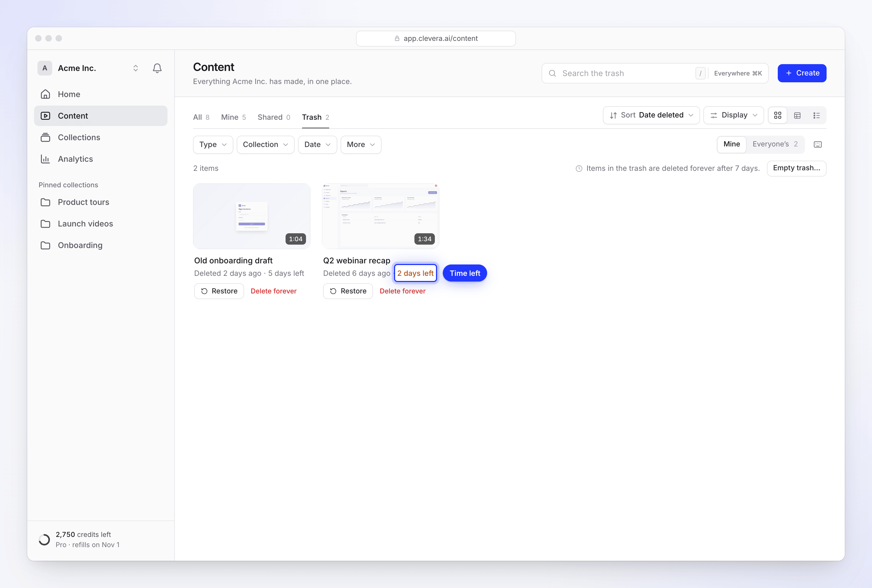Image resolution: width=872 pixels, height=588 pixels.
Task: Click the Old onboarding draft title
Action: [233, 261]
